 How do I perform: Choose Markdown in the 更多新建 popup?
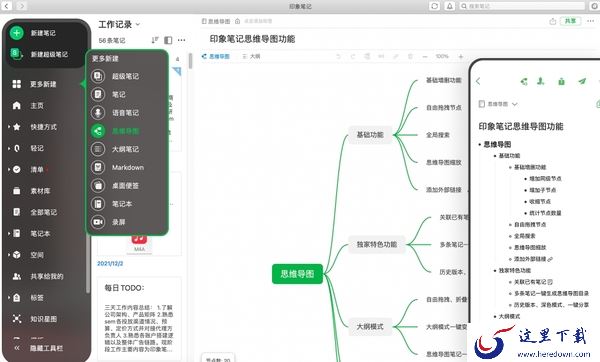pos(117,167)
